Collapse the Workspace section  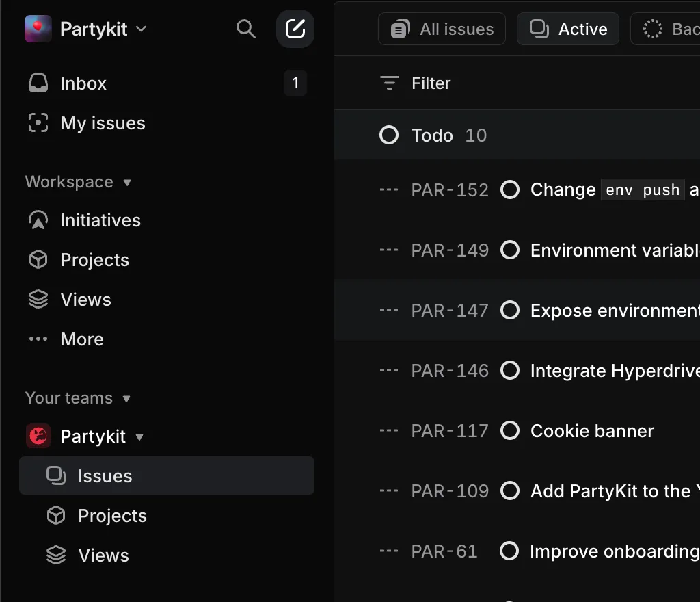(127, 182)
